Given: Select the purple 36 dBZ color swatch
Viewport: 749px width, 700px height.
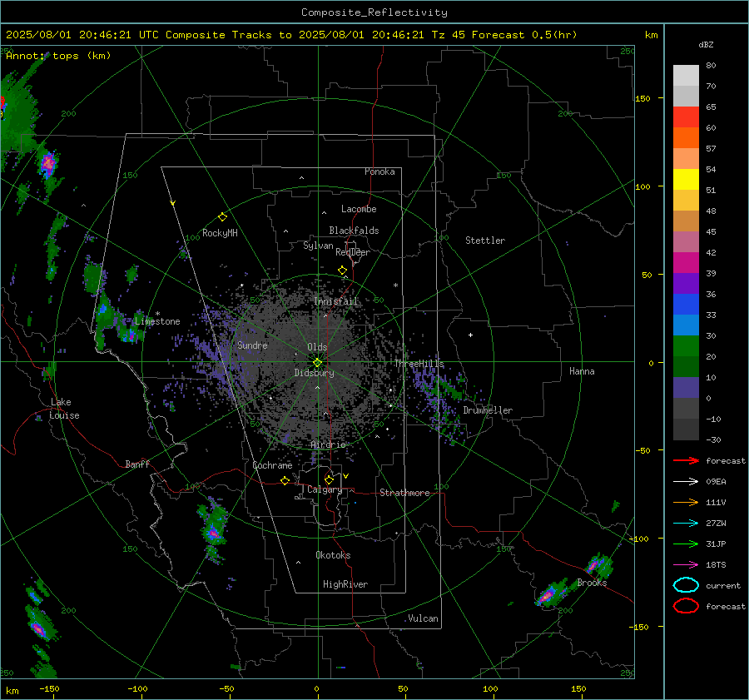Looking at the screenshot, I should (x=686, y=283).
